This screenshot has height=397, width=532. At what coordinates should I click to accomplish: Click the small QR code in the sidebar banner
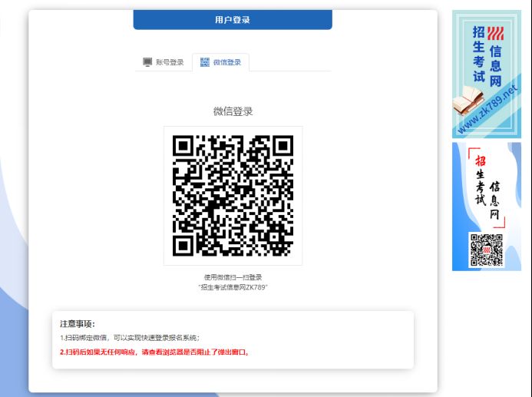(x=487, y=250)
